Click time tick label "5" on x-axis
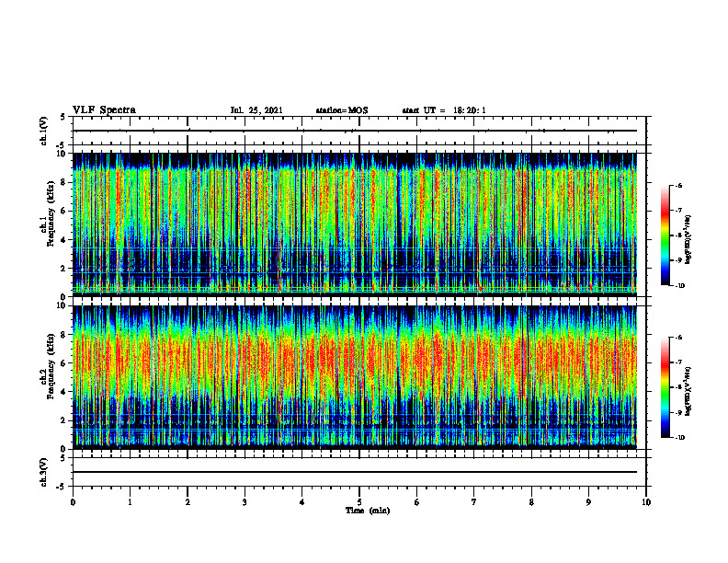This screenshot has height=563, width=728. [359, 502]
